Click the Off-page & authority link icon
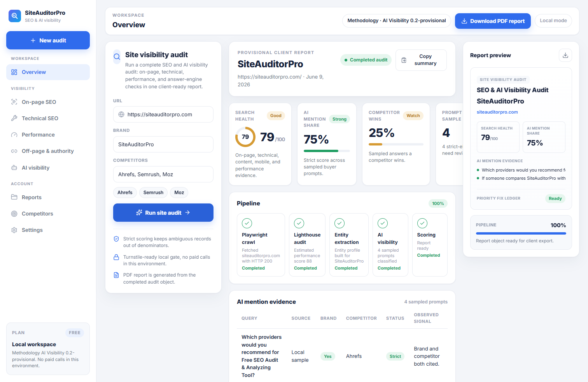The width and height of the screenshot is (588, 382). tap(14, 151)
